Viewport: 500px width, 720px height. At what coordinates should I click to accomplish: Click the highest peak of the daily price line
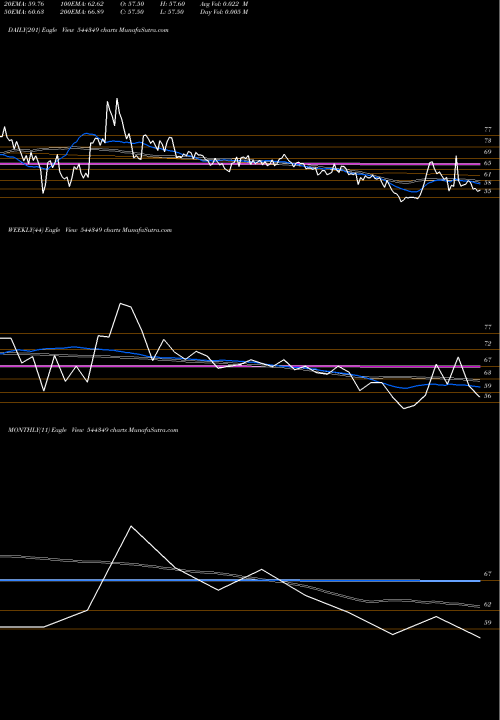(117, 99)
